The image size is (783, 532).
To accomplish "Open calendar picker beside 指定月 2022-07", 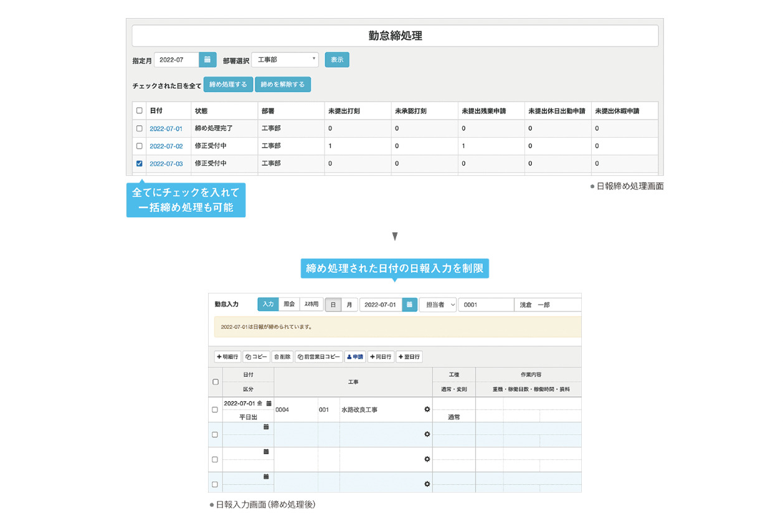I will [207, 60].
